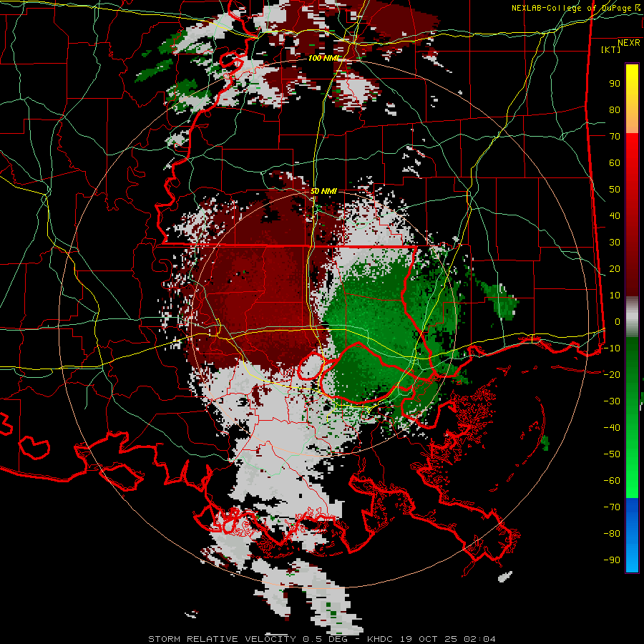
Task: Click the -80 value on velocity scale
Action: point(612,534)
